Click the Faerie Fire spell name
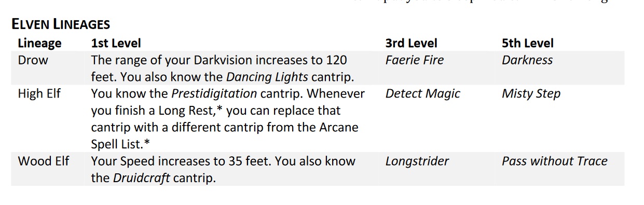 [x=415, y=60]
